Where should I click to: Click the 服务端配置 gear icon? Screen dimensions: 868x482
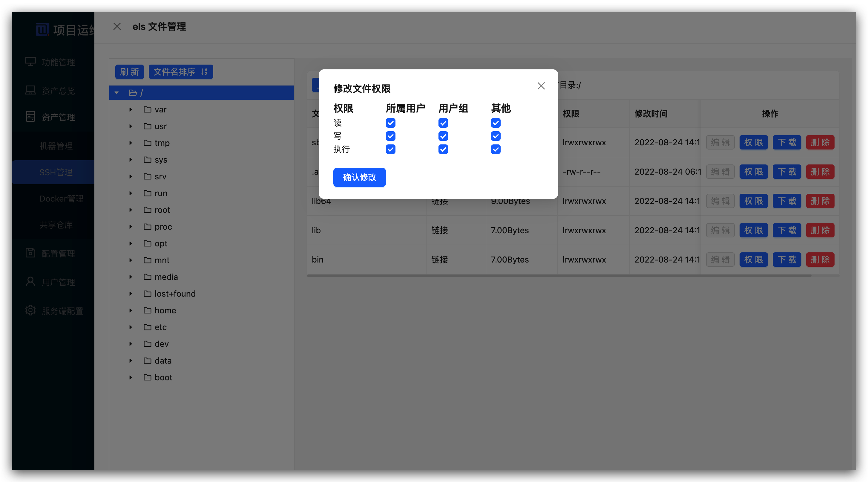point(30,310)
